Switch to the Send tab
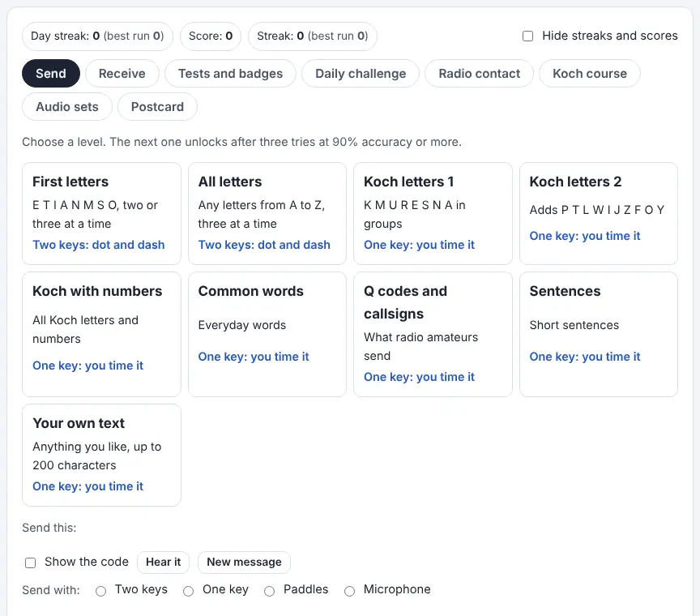 (51, 73)
